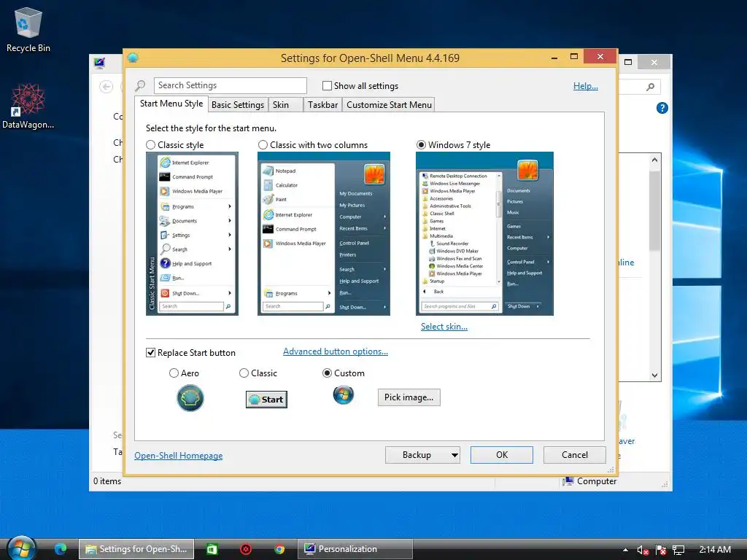Click the muted volume tray icon

point(643,550)
